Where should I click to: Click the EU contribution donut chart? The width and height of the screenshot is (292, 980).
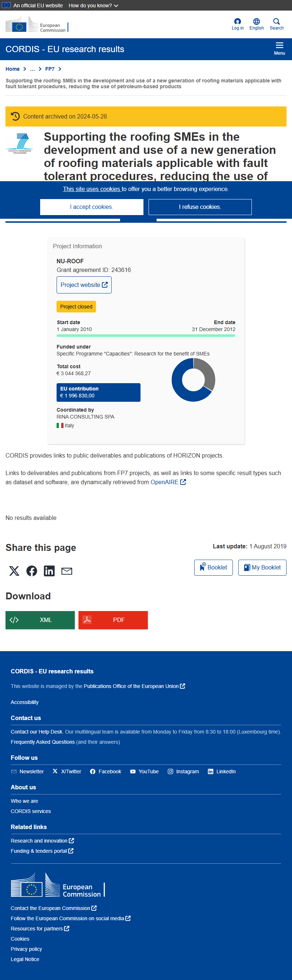[x=193, y=380]
